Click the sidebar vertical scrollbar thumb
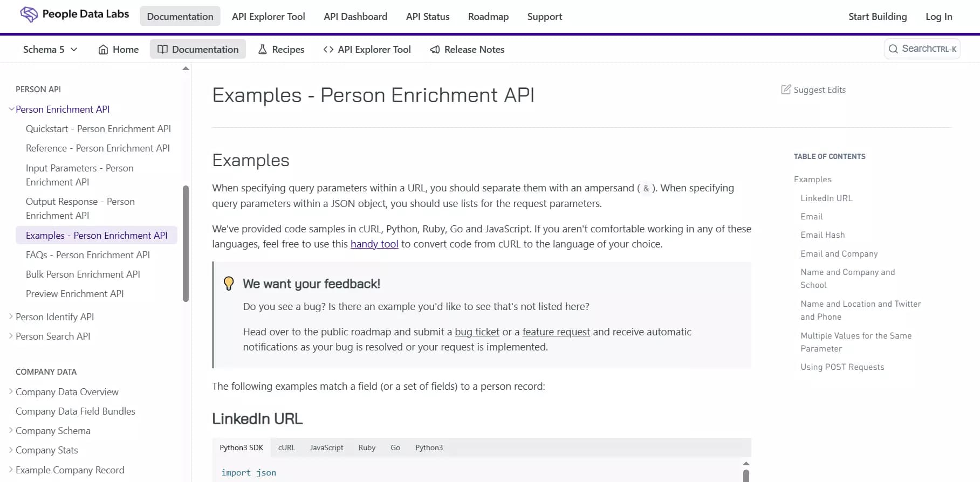The image size is (980, 482). 186,244
